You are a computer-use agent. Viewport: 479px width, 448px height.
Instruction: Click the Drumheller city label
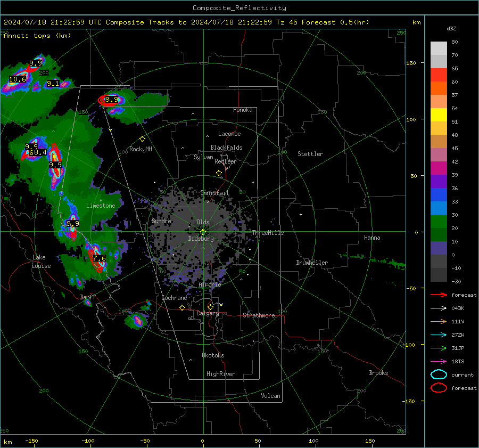[312, 263]
